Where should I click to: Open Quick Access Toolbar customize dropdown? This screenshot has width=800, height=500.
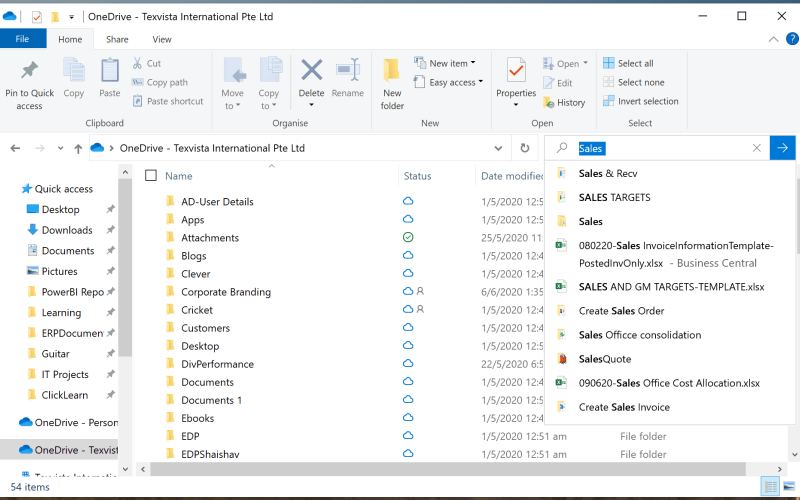(71, 17)
